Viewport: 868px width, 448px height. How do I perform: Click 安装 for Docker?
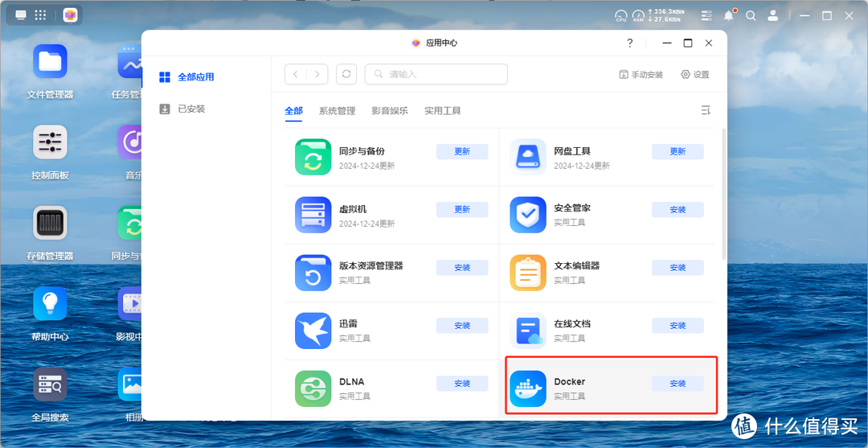pos(678,384)
